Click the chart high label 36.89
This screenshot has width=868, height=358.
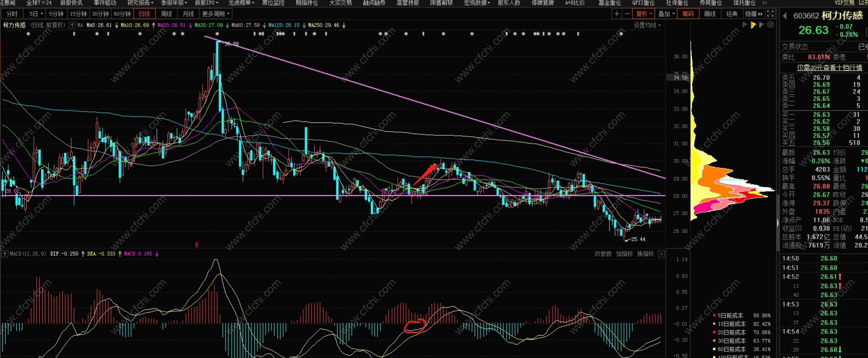[232, 44]
